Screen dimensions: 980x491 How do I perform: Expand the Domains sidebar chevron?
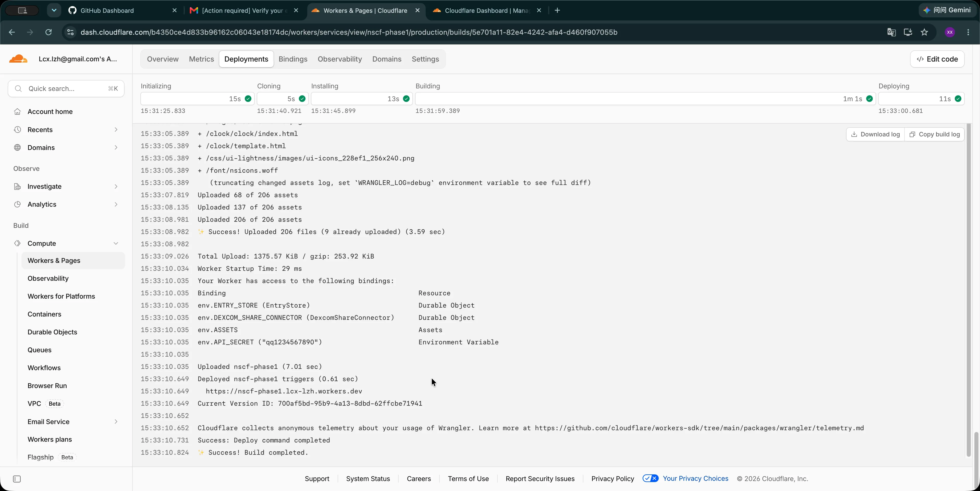(116, 147)
